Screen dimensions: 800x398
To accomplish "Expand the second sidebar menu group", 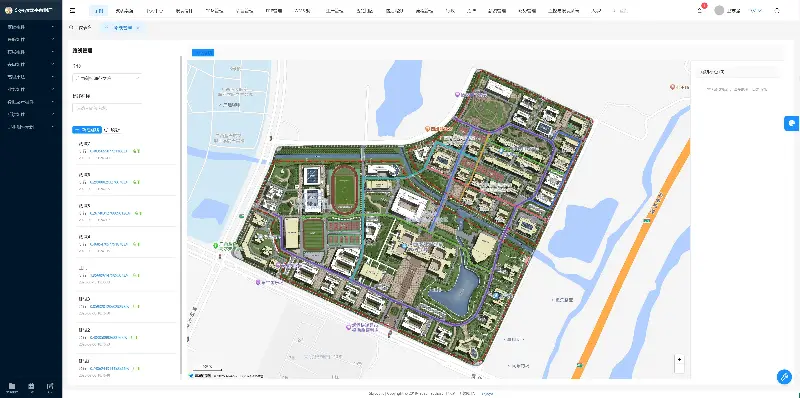I will (x=31, y=39).
